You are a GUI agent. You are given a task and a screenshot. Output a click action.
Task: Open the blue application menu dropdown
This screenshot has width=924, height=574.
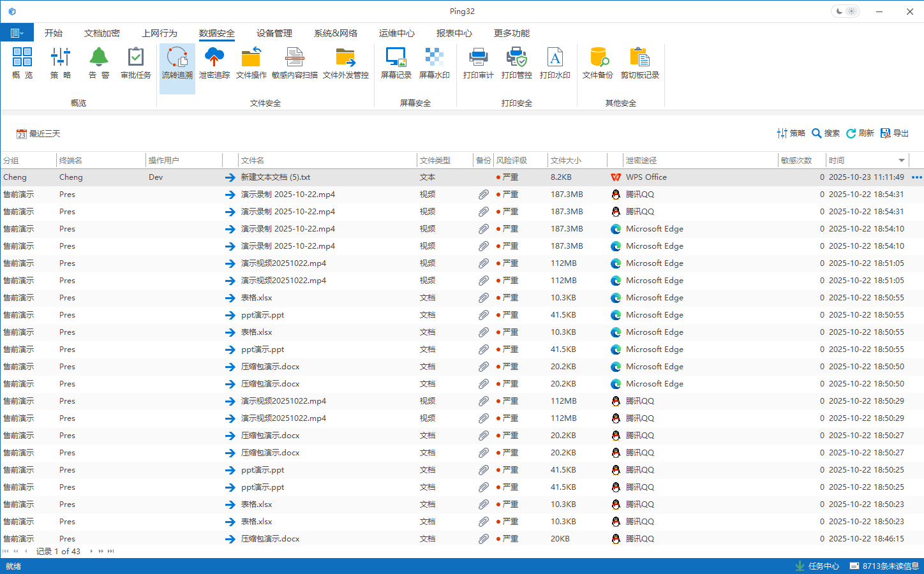coord(17,33)
